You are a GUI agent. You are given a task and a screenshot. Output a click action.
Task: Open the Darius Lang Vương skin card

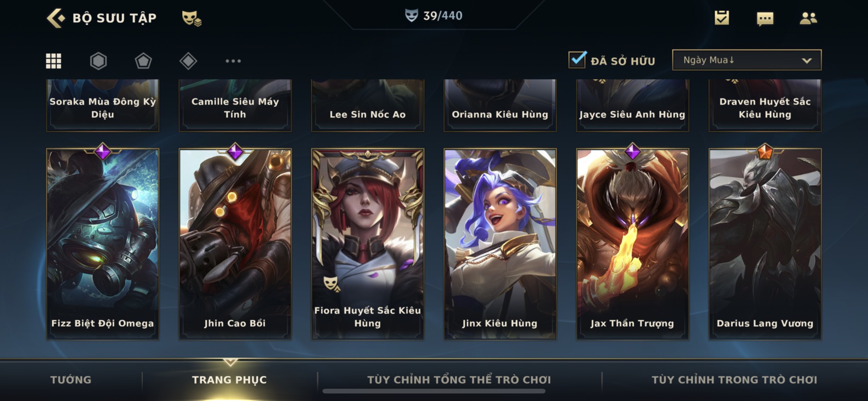coord(765,244)
